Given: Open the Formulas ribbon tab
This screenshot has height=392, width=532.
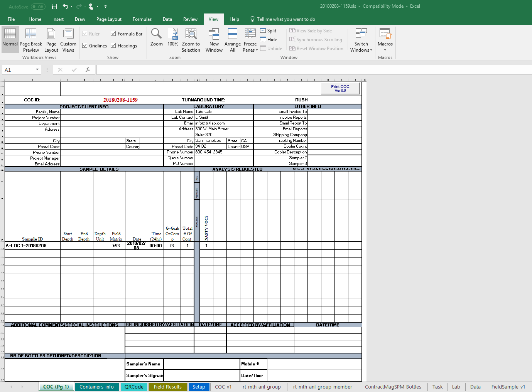Looking at the screenshot, I should pos(142,19).
